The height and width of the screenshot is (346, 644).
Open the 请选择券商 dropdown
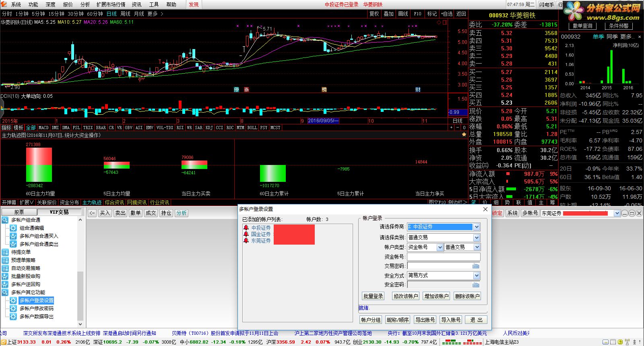[x=477, y=227]
